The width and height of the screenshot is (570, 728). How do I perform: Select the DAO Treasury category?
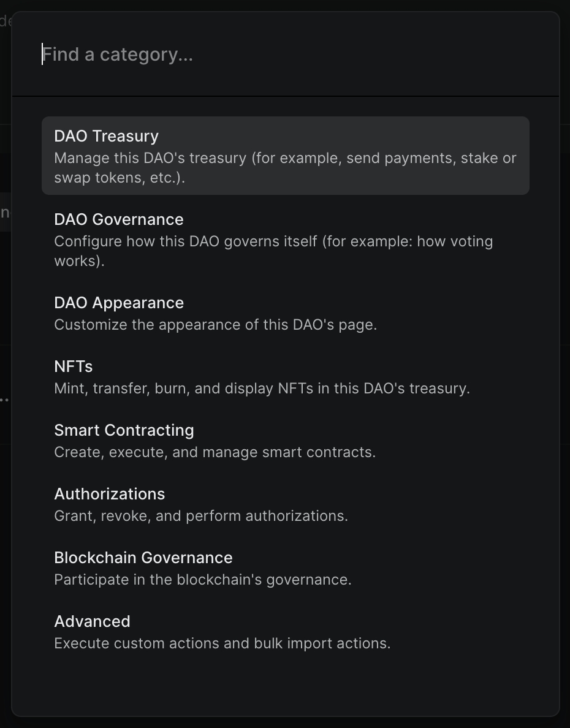pos(106,136)
